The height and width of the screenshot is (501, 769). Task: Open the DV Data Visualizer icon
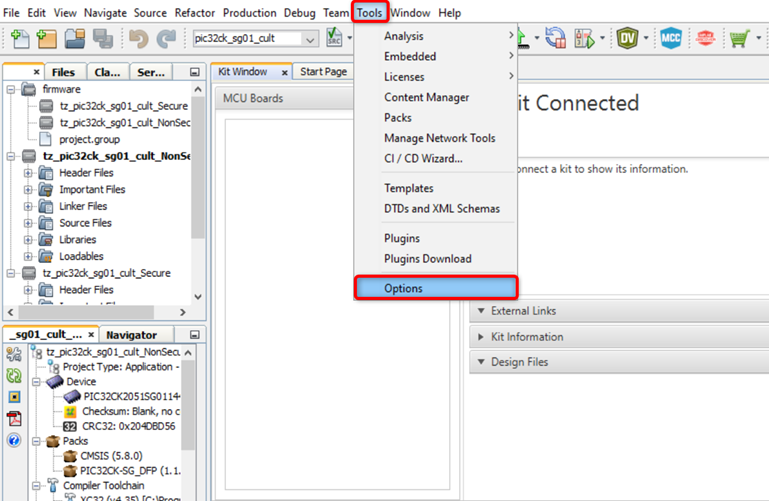(627, 38)
